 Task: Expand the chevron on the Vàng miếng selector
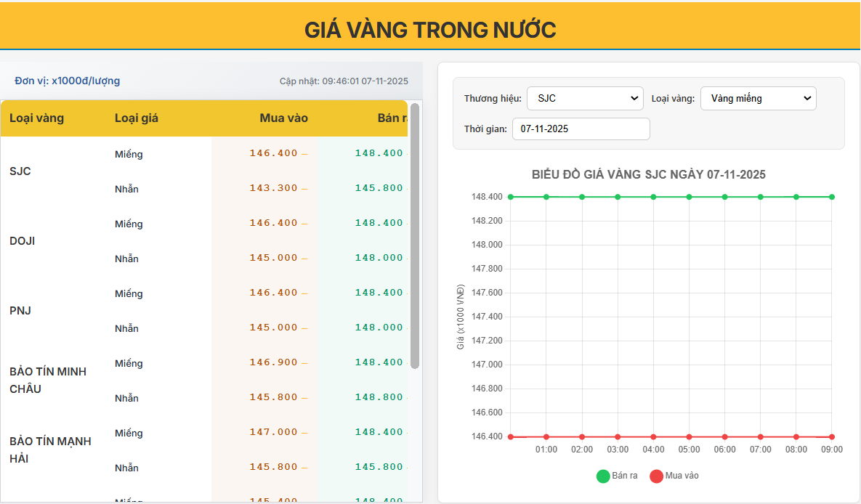pyautogui.click(x=808, y=98)
